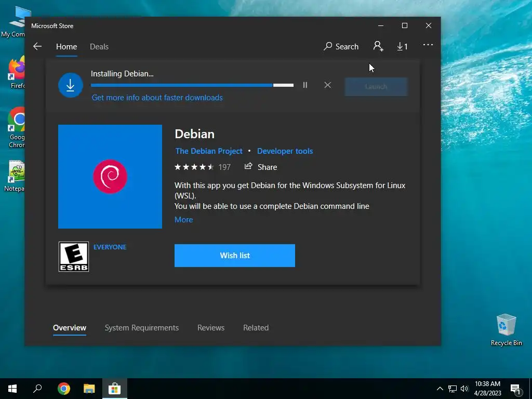Screen dimensions: 532x399
Task: Minimize the Microsoft Store window
Action: pyautogui.click(x=381, y=26)
